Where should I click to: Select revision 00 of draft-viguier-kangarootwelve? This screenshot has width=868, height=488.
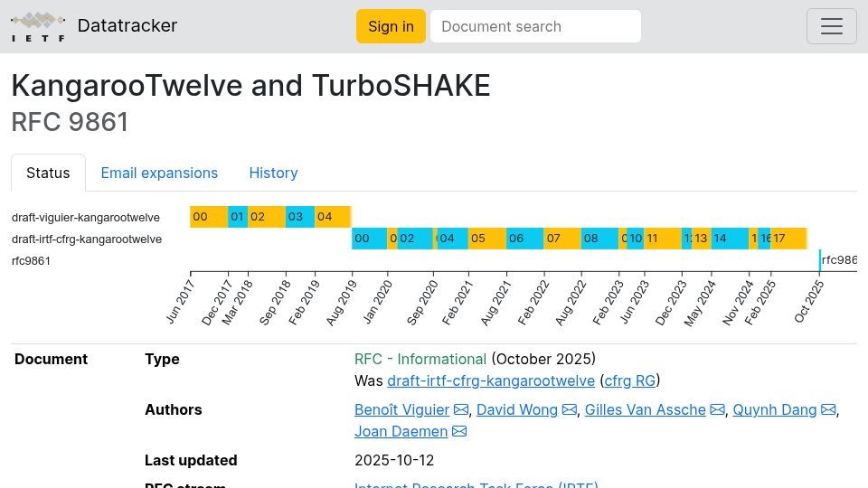pyautogui.click(x=209, y=217)
